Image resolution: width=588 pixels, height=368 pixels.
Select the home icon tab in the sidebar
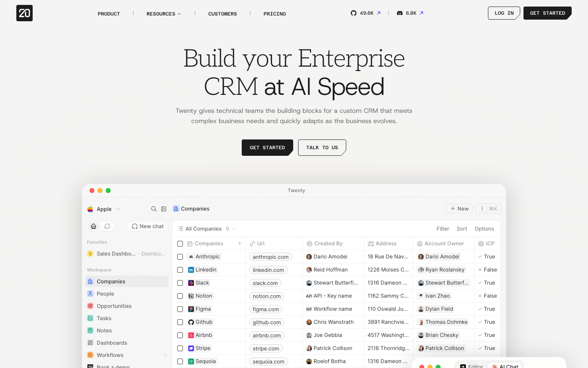94,226
